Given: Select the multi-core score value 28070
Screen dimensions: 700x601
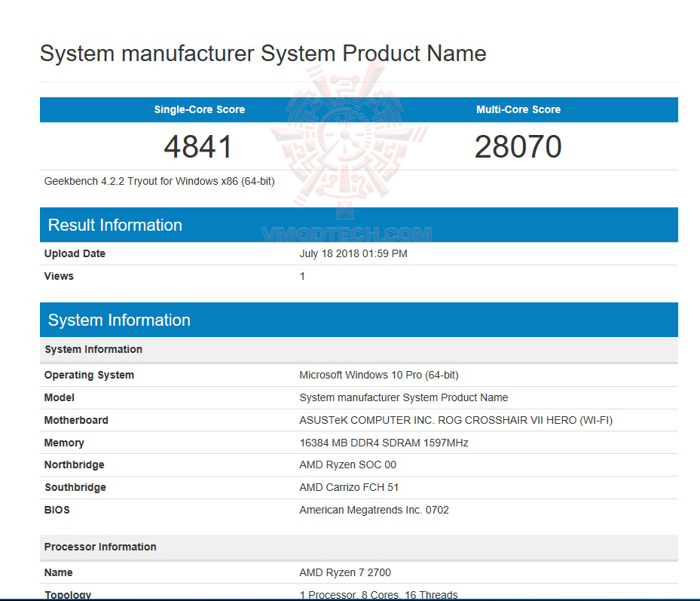Looking at the screenshot, I should (518, 146).
